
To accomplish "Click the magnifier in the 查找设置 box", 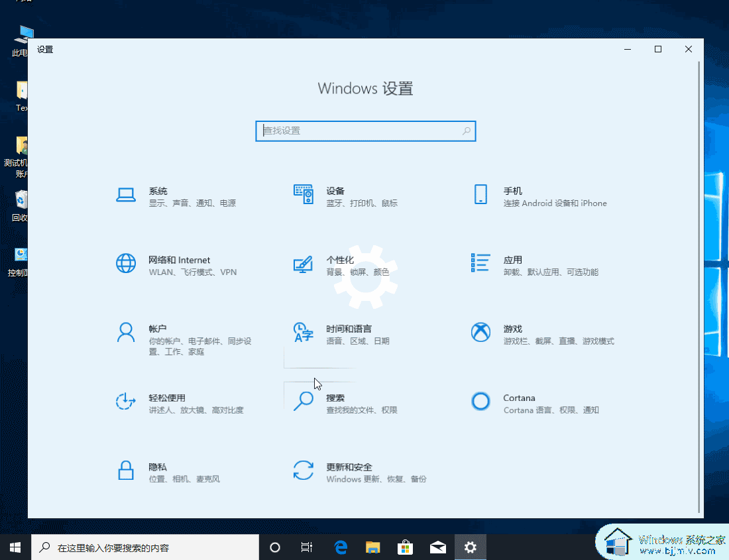I will coord(467,131).
